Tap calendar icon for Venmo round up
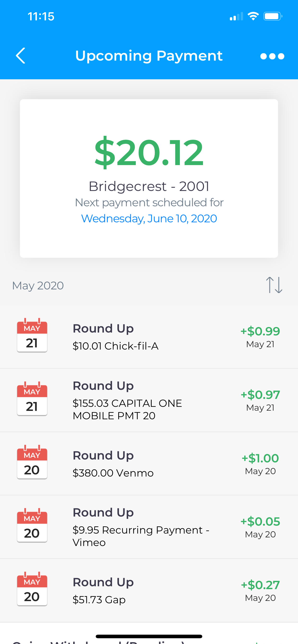This screenshot has width=298, height=644. tap(32, 462)
